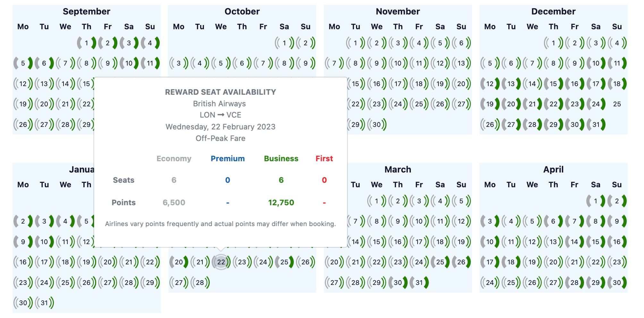Click October 9 date marker
Screen dimensions: 644x318
click(x=305, y=63)
